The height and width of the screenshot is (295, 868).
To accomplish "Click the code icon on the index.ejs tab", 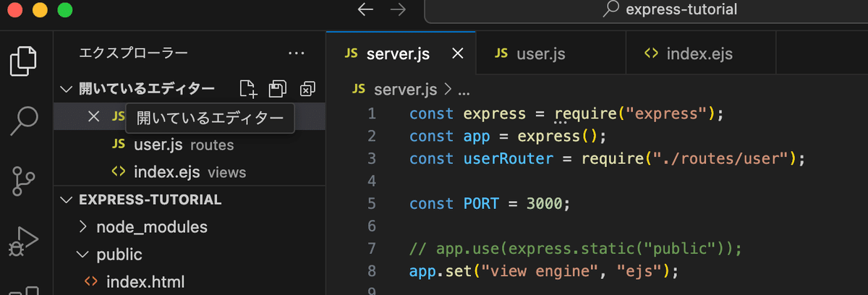I will pos(651,53).
